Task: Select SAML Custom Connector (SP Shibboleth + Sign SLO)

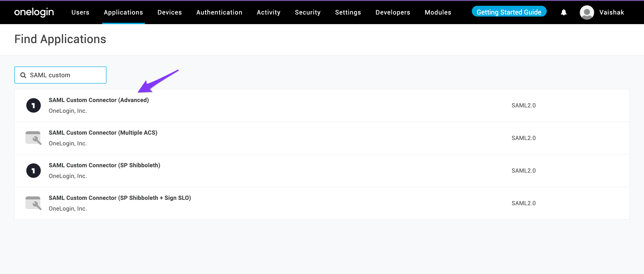Action: pyautogui.click(x=120, y=198)
